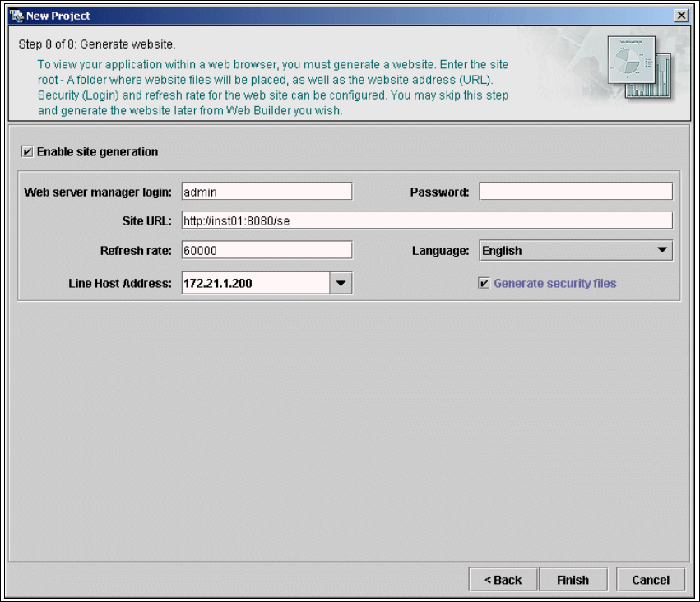Toggle the Enable site generation checkbox
Viewport: 700px width, 602px height.
pyautogui.click(x=28, y=151)
